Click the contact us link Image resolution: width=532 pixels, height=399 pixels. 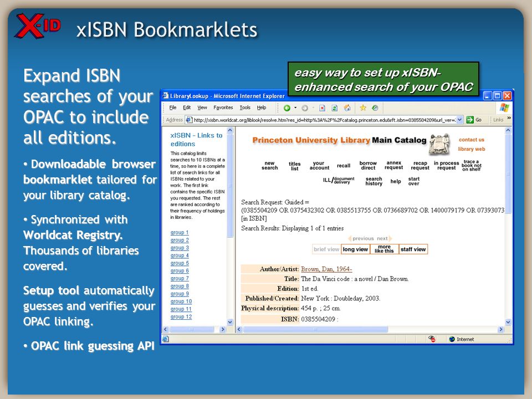coord(471,140)
